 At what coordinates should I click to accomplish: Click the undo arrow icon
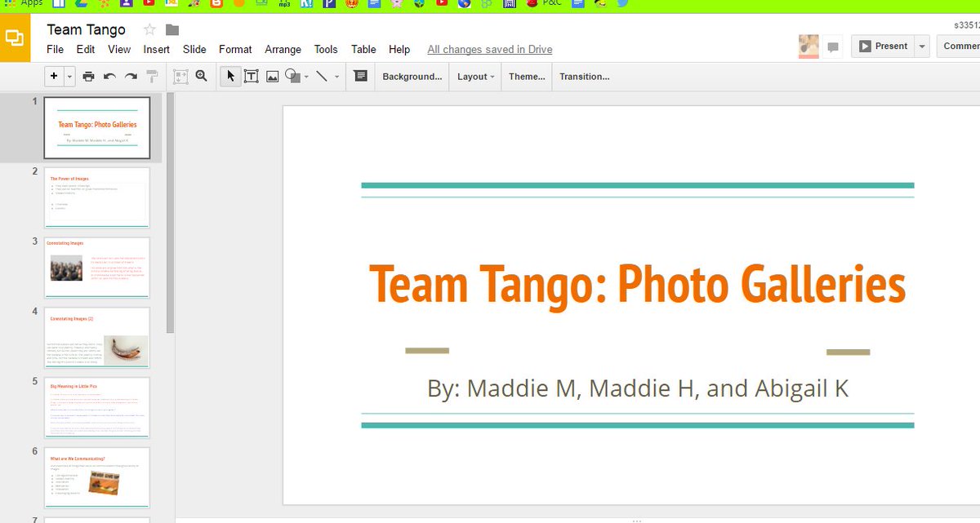coord(109,77)
